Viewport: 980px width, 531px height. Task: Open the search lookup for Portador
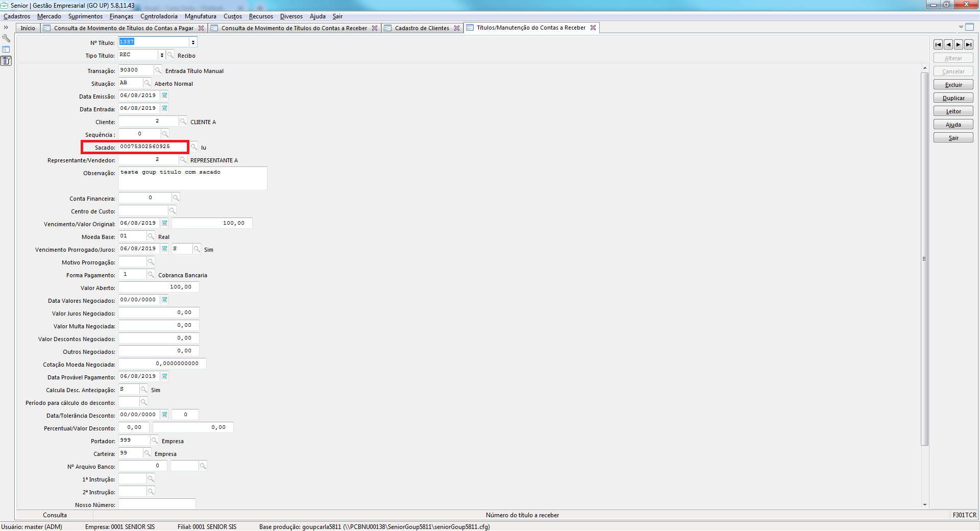coord(154,441)
